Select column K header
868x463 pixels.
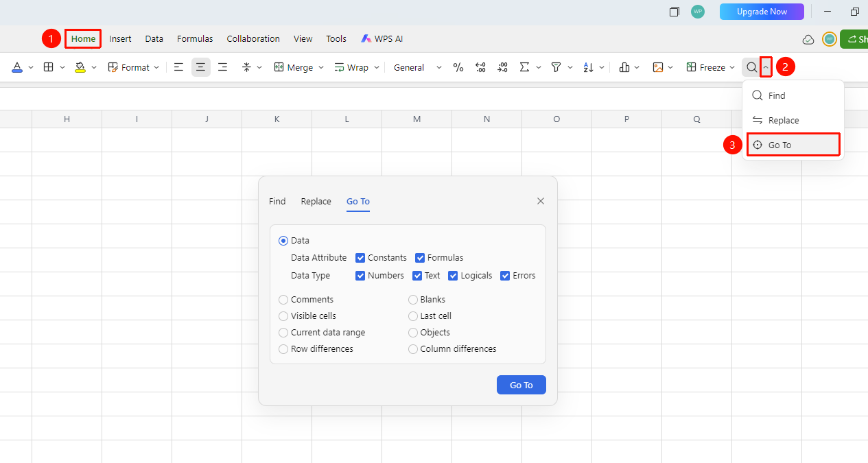tap(277, 119)
